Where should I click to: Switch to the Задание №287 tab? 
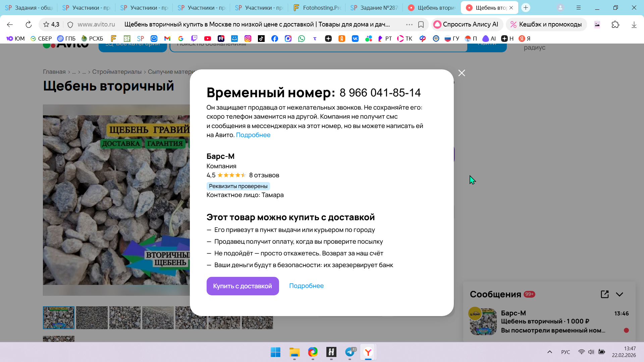pos(374,8)
